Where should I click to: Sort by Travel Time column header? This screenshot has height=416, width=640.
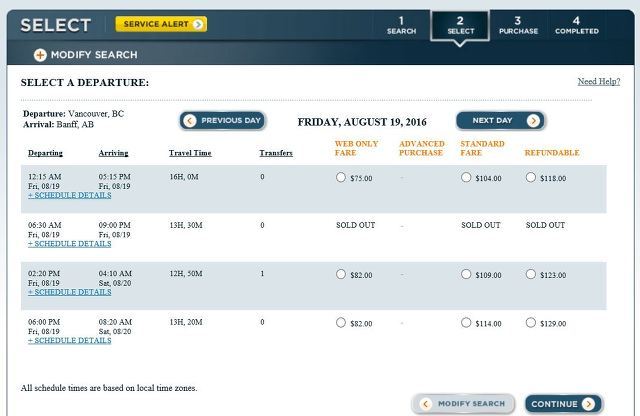[190, 153]
